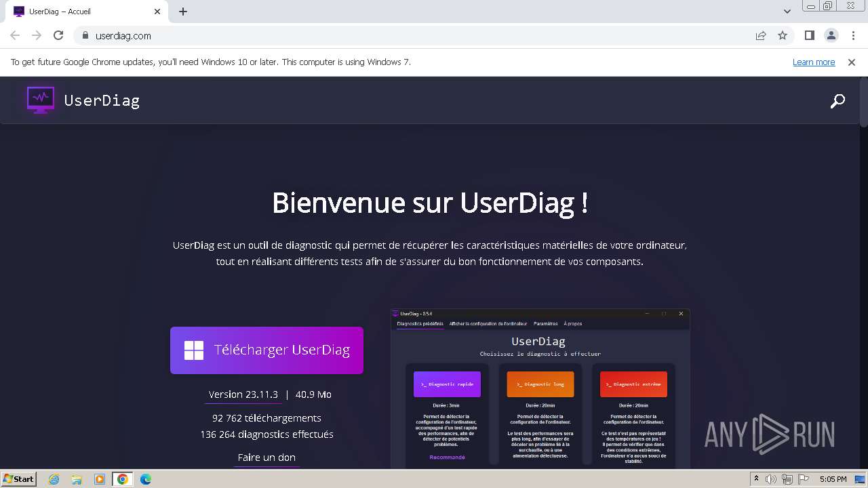
Task: Open the site search magnifier icon
Action: (x=837, y=101)
